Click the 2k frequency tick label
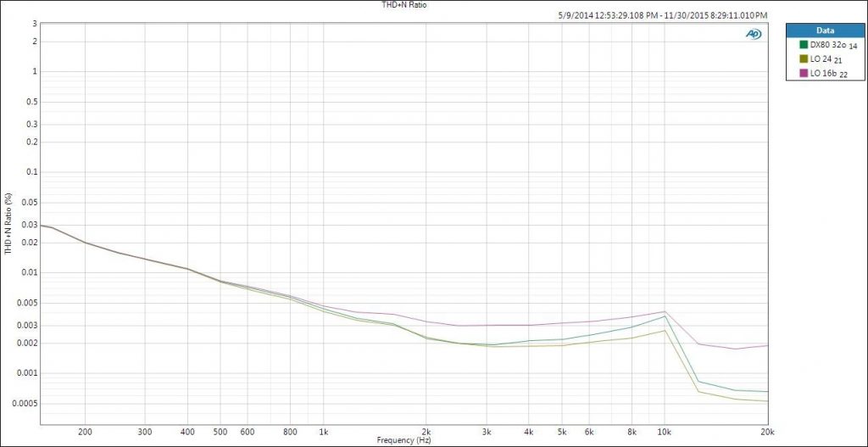Viewport: 868px width, 447px height. 426,432
